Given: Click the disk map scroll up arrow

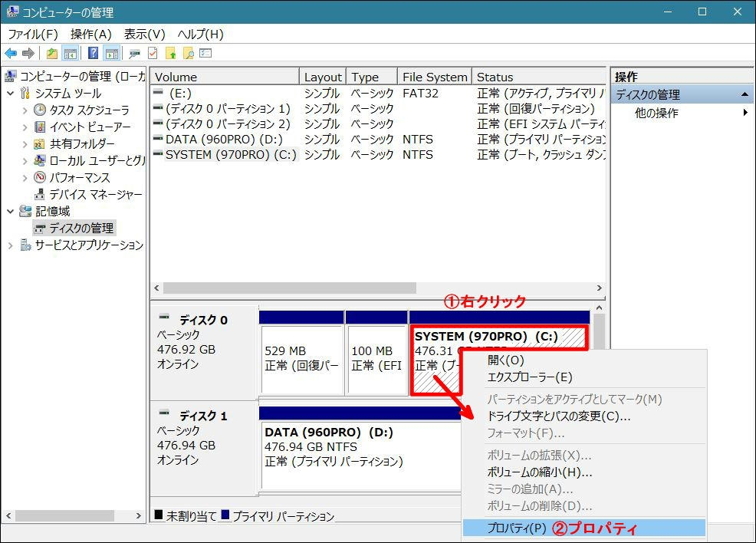Looking at the screenshot, I should click(x=599, y=308).
